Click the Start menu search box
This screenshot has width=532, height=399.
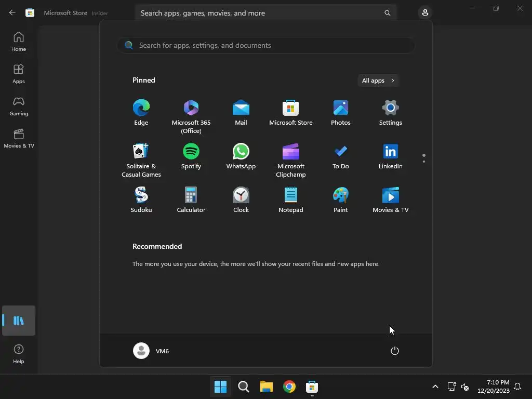(x=265, y=45)
